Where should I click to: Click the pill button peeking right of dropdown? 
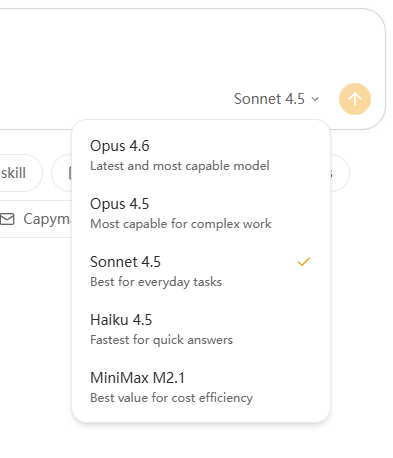click(340, 173)
